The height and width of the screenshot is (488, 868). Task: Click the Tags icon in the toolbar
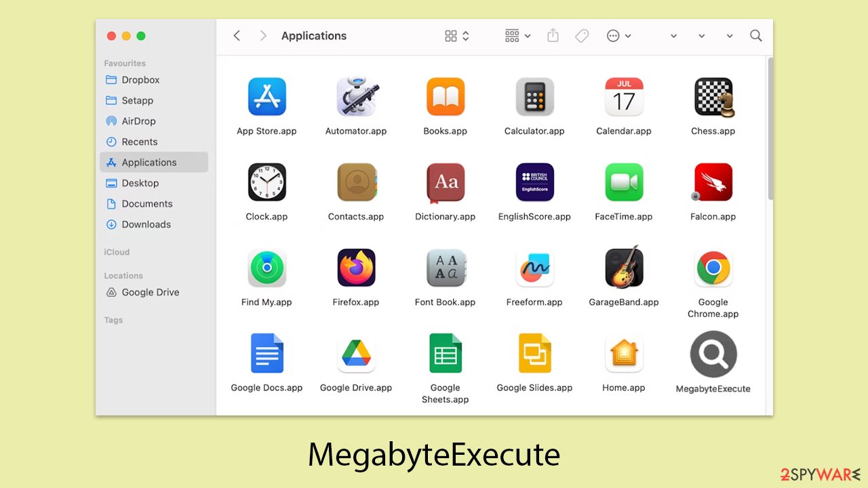click(582, 35)
